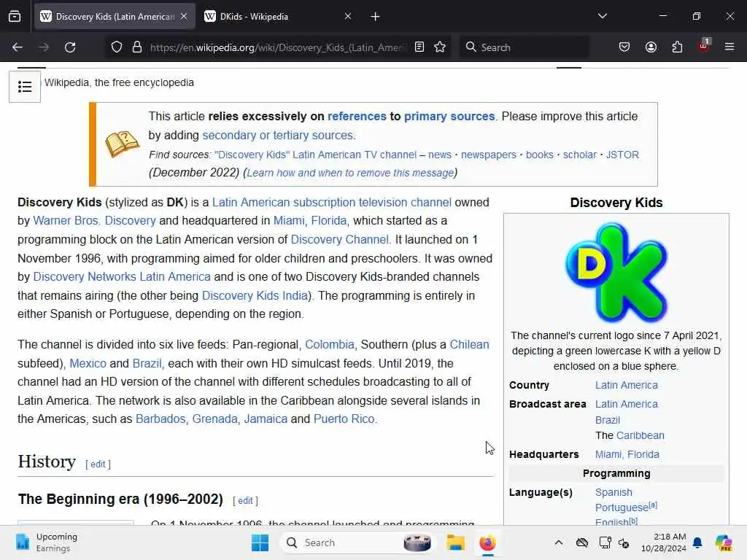Open 'Brazil' link in article paragraph
Screen dimensions: 747x560
(147, 363)
